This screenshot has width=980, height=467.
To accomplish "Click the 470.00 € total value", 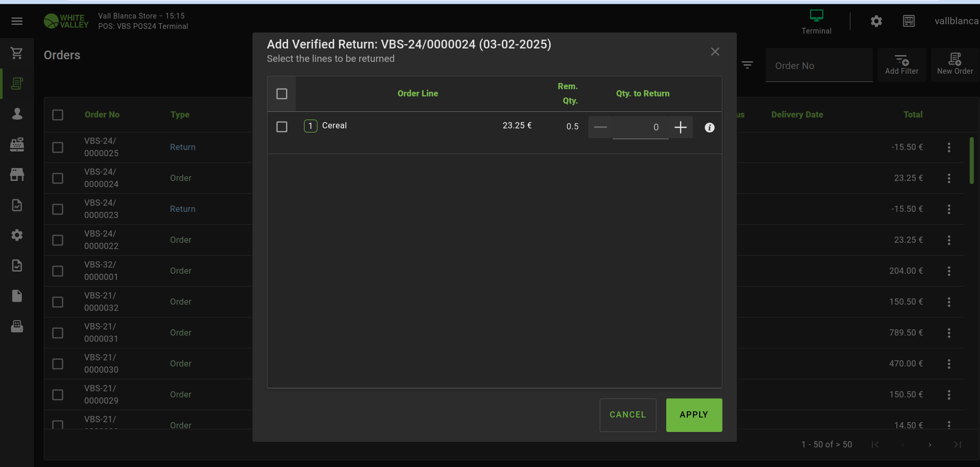I will pyautogui.click(x=906, y=364).
